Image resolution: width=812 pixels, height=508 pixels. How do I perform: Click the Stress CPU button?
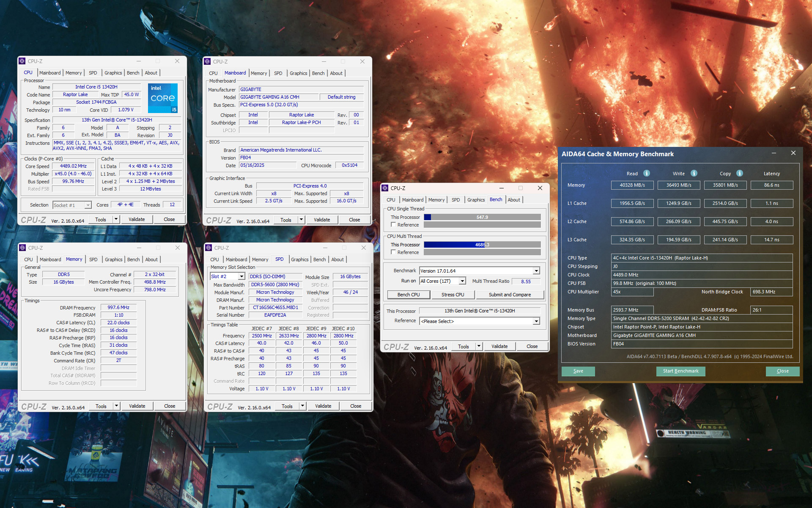453,295
